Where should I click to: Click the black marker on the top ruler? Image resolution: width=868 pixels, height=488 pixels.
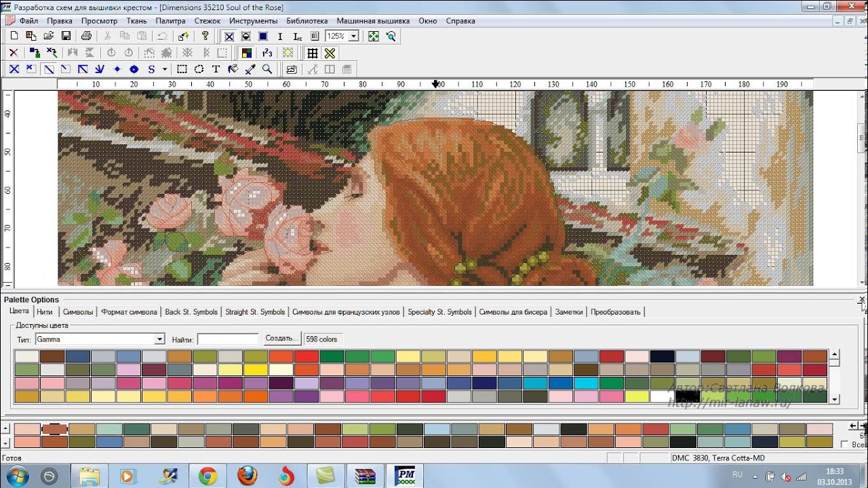click(x=435, y=83)
